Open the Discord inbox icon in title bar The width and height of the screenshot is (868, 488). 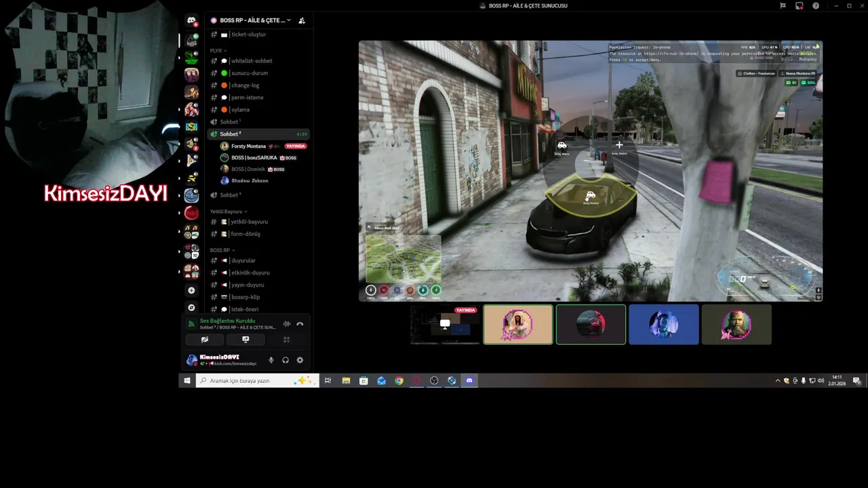click(800, 5)
